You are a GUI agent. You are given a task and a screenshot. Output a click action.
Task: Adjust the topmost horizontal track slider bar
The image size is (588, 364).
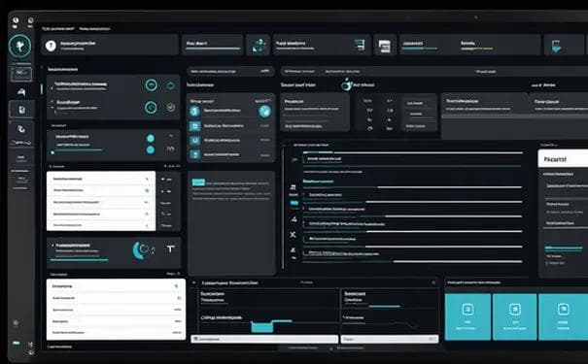(x=412, y=152)
